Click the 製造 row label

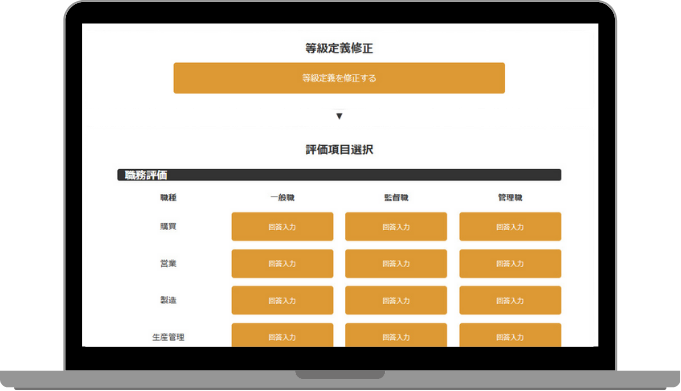[x=169, y=300]
